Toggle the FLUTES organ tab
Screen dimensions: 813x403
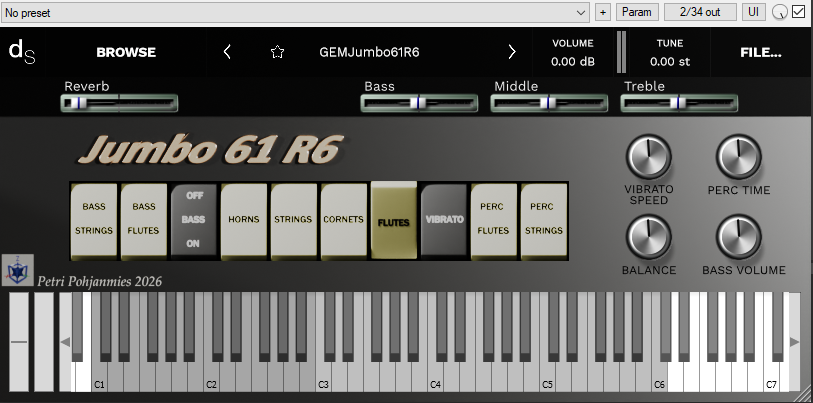394,221
